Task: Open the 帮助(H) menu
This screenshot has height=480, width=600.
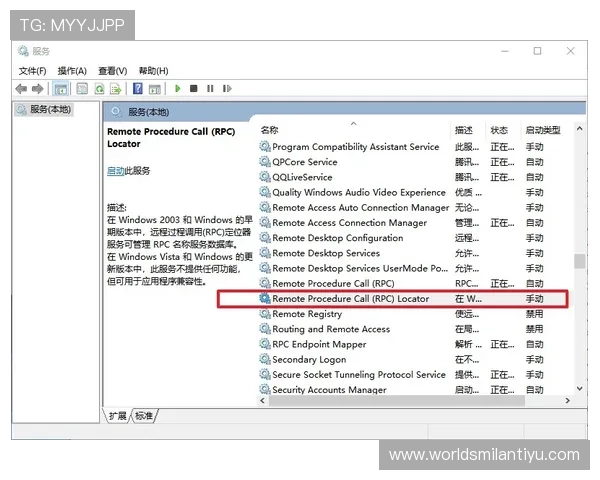Action: click(153, 71)
